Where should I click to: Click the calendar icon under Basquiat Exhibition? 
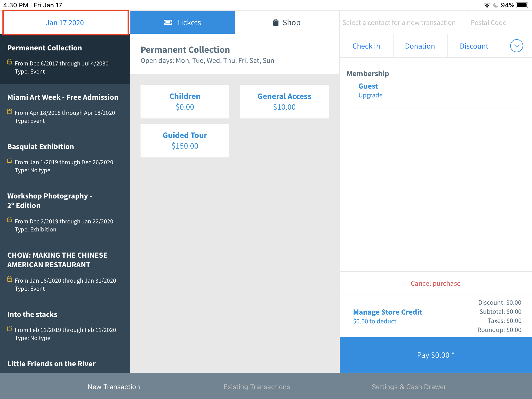coord(10,161)
